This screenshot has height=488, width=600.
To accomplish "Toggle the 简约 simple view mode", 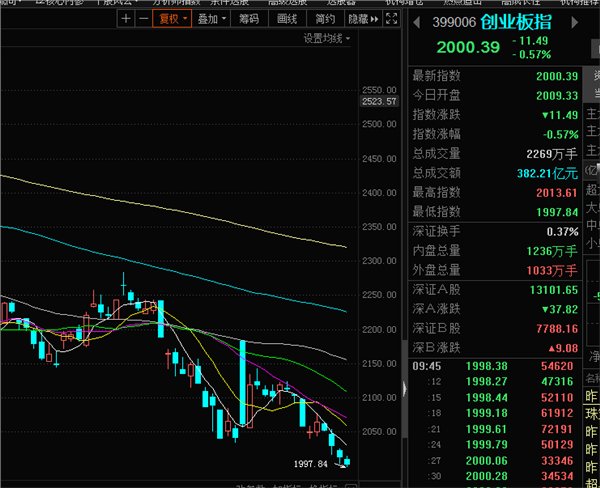I will click(x=325, y=18).
